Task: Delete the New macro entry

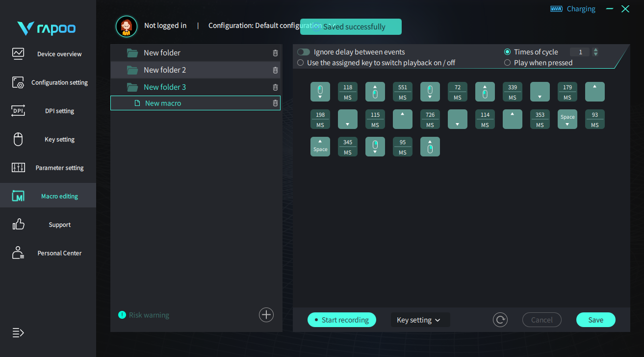Action: (x=275, y=103)
